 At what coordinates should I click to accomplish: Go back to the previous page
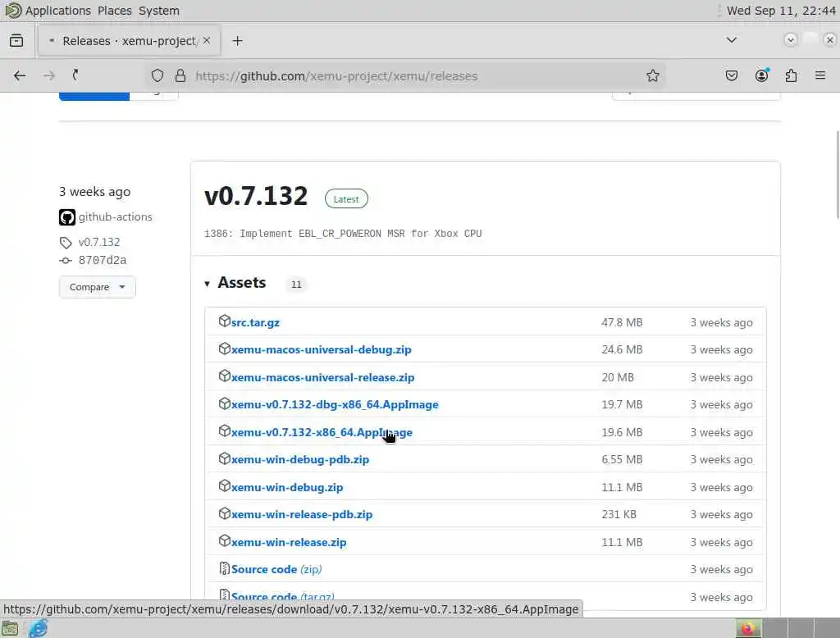20,75
